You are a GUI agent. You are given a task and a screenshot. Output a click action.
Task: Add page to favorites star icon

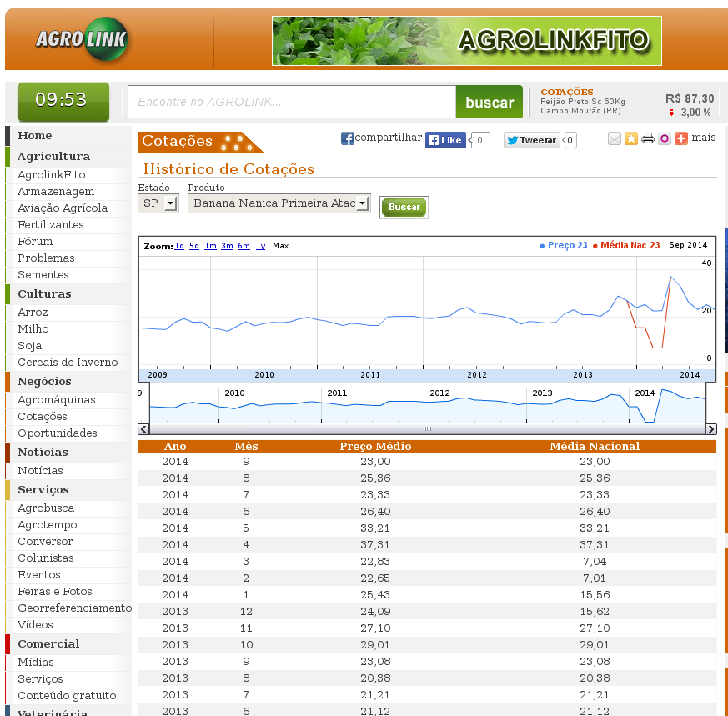pos(631,138)
